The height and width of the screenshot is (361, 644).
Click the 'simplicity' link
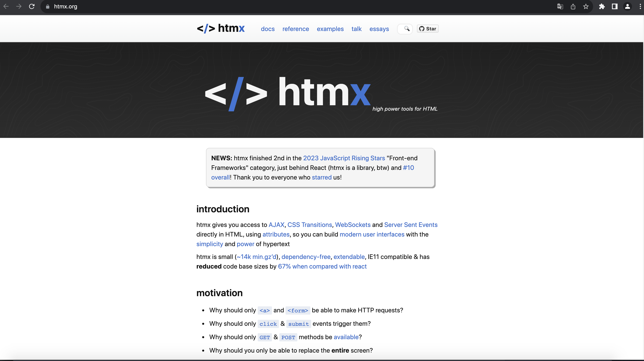coord(210,244)
